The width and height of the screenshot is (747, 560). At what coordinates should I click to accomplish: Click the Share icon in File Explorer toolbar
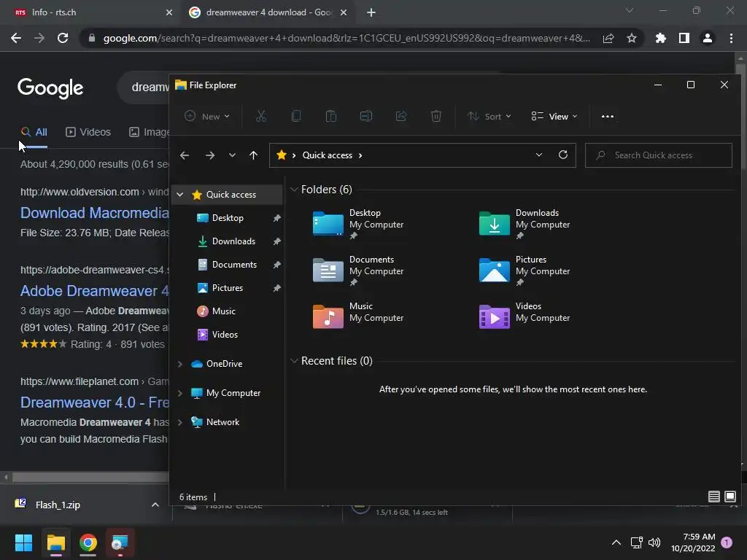(401, 116)
